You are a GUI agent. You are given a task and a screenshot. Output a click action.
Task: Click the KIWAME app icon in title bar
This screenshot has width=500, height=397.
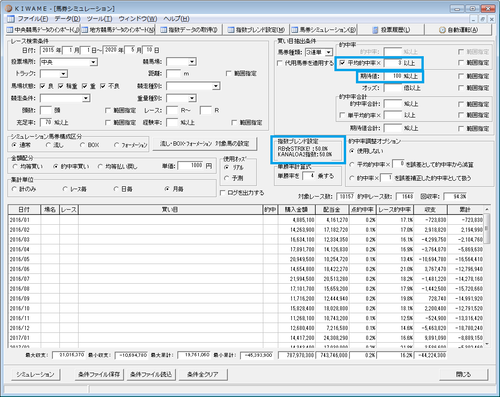point(9,8)
